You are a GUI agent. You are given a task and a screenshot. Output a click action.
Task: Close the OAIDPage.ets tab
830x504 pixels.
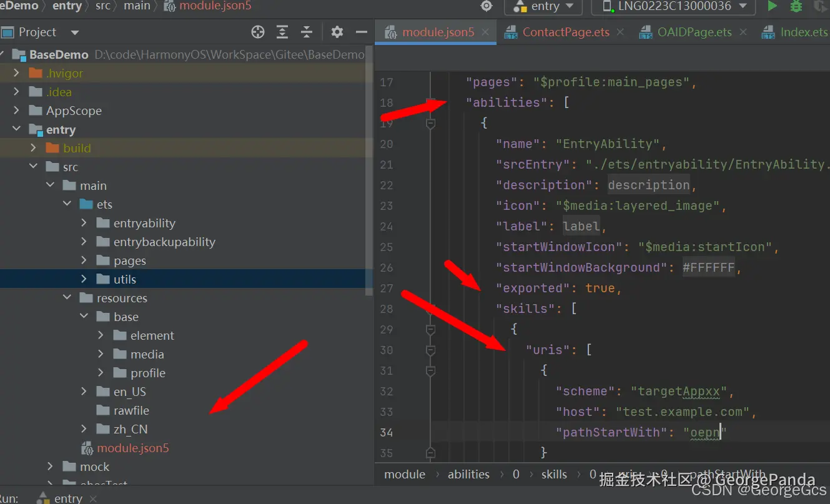(743, 32)
